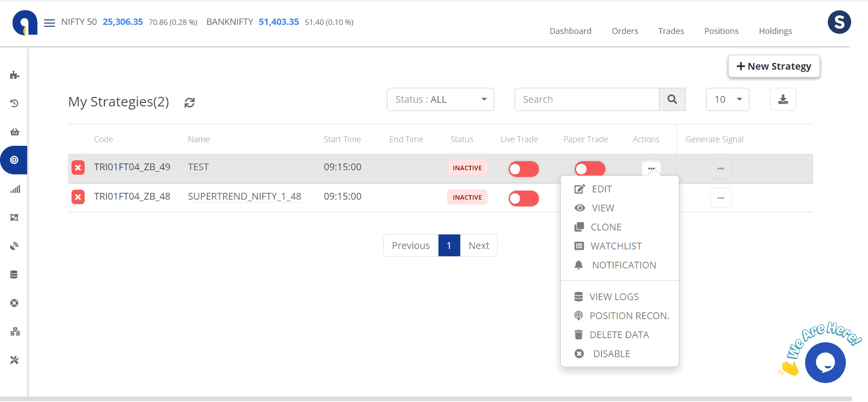Go to the Positions page link
Image resolution: width=868 pixels, height=402 pixels.
coord(721,31)
